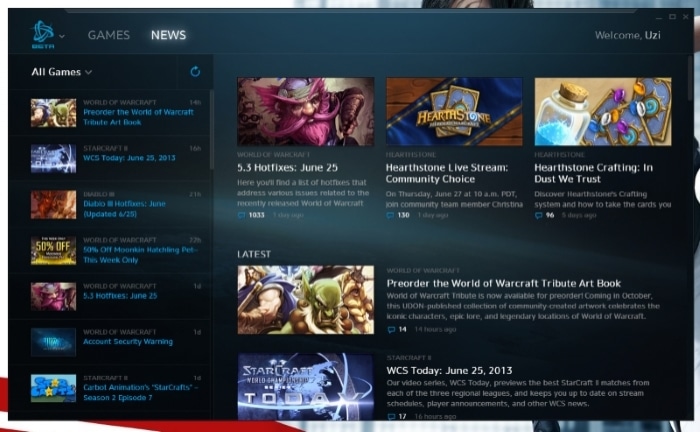Image resolution: width=700 pixels, height=432 pixels.
Task: Switch to the GAMES tab
Action: (x=109, y=35)
